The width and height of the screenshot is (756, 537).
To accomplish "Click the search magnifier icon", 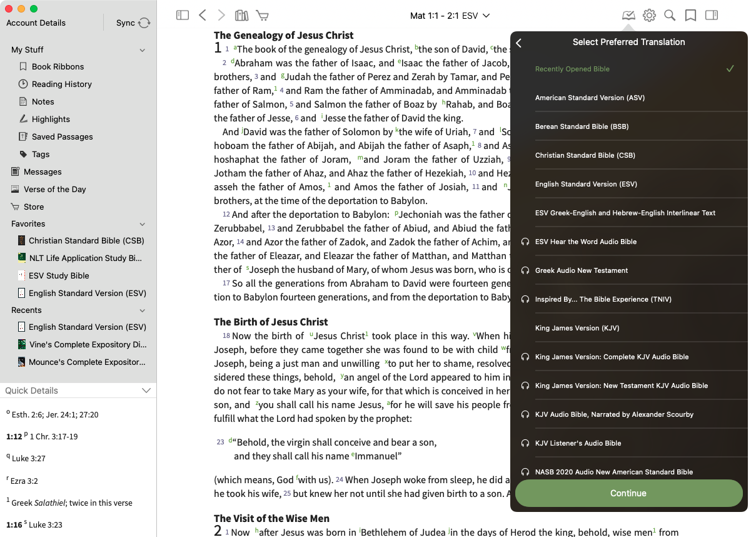I will coord(670,15).
